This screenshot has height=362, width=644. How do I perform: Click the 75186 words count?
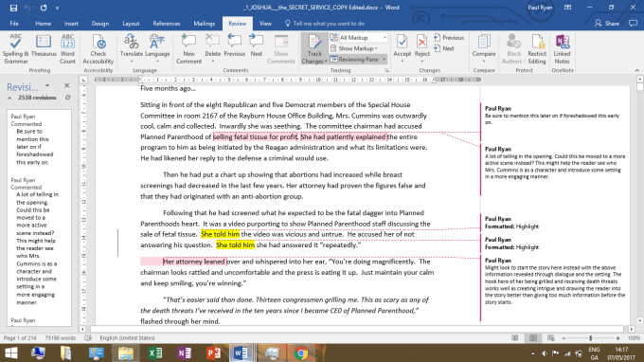click(61, 337)
